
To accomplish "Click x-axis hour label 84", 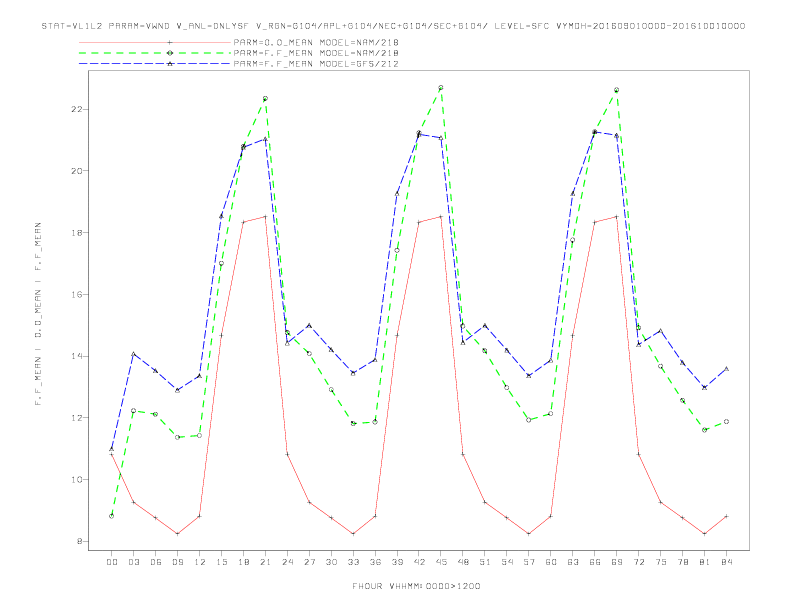I will (726, 562).
